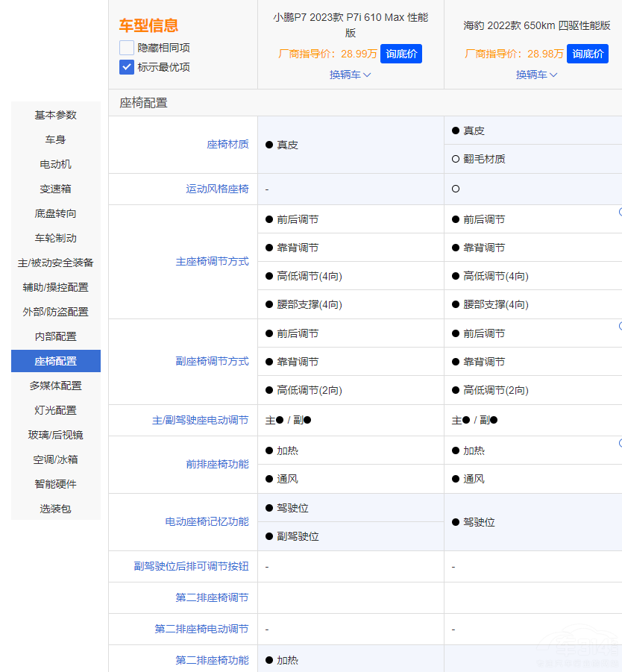
Task: Navigate to 智能硬件 in the sidebar
Action: [55, 484]
